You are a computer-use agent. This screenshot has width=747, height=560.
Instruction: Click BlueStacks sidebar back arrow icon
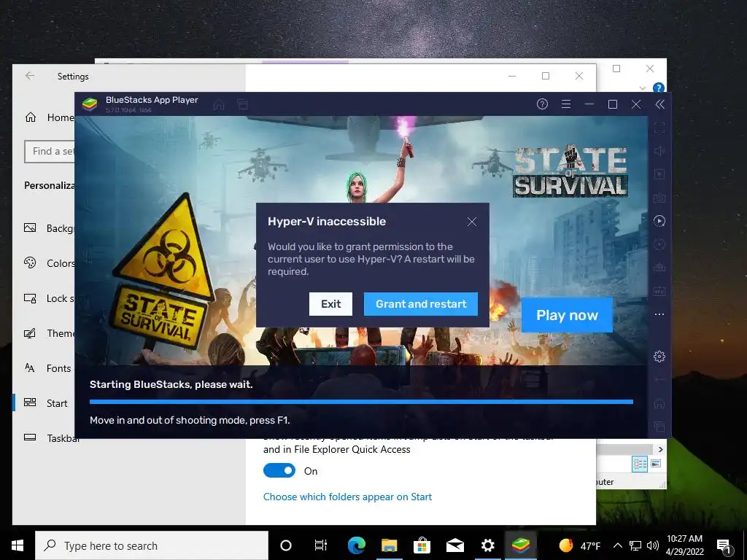(659, 379)
